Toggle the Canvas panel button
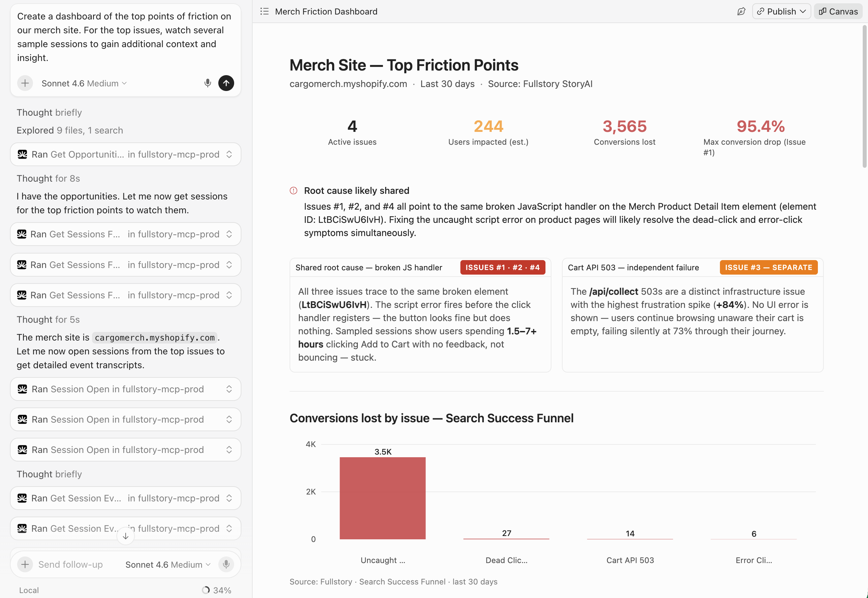The width and height of the screenshot is (868, 598). pyautogui.click(x=838, y=11)
